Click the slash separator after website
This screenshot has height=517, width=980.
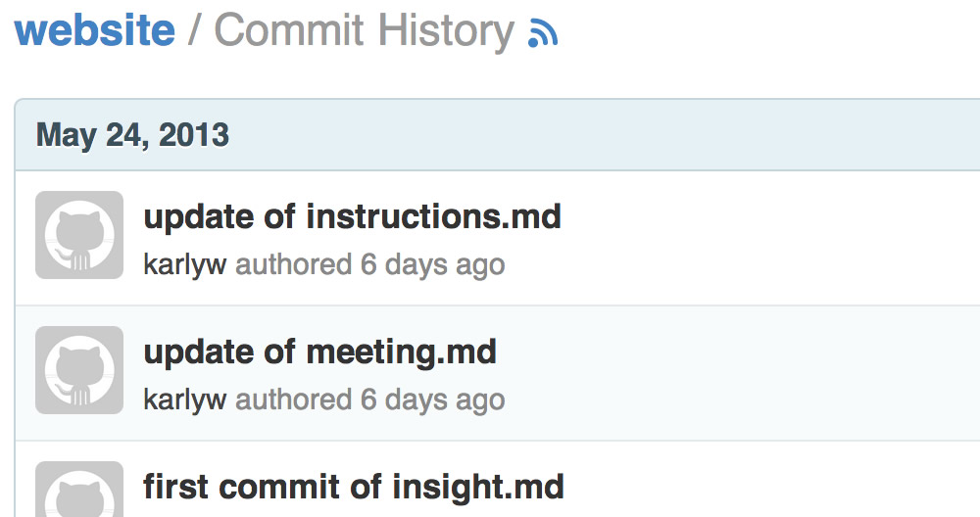coord(194,31)
